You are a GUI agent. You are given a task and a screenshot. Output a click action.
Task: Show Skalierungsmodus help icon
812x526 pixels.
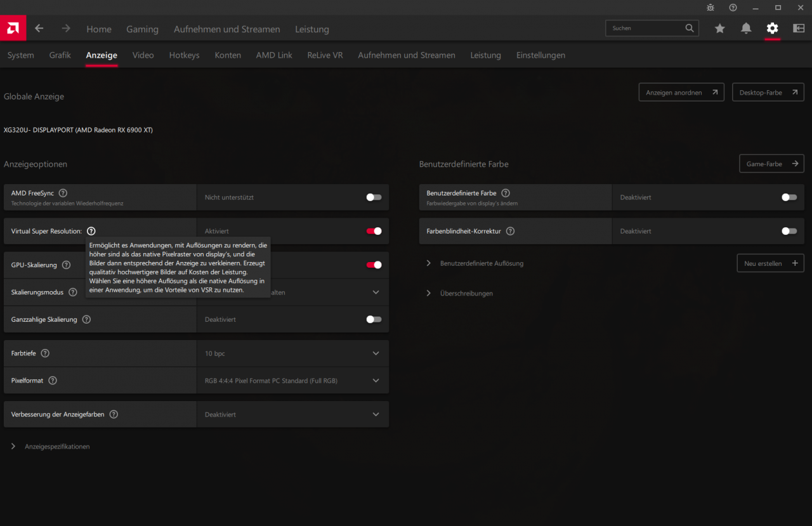(x=72, y=293)
